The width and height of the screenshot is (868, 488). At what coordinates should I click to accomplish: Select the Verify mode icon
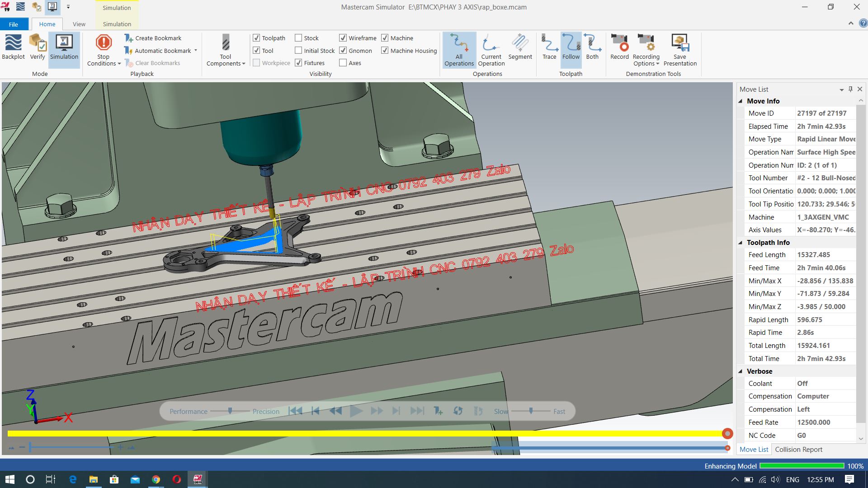coord(38,47)
